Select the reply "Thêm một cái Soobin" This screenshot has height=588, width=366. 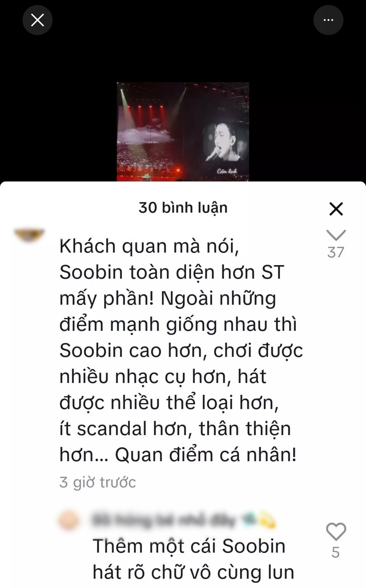coord(193,559)
